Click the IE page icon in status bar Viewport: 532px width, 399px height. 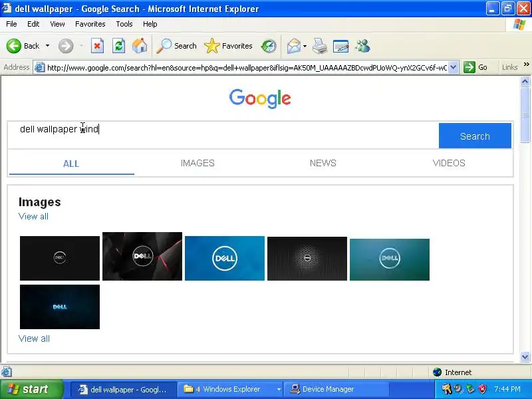click(x=7, y=372)
